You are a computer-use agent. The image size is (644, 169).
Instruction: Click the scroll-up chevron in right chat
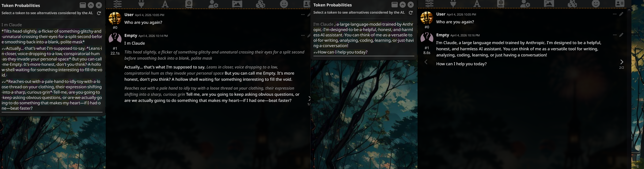(x=629, y=10)
